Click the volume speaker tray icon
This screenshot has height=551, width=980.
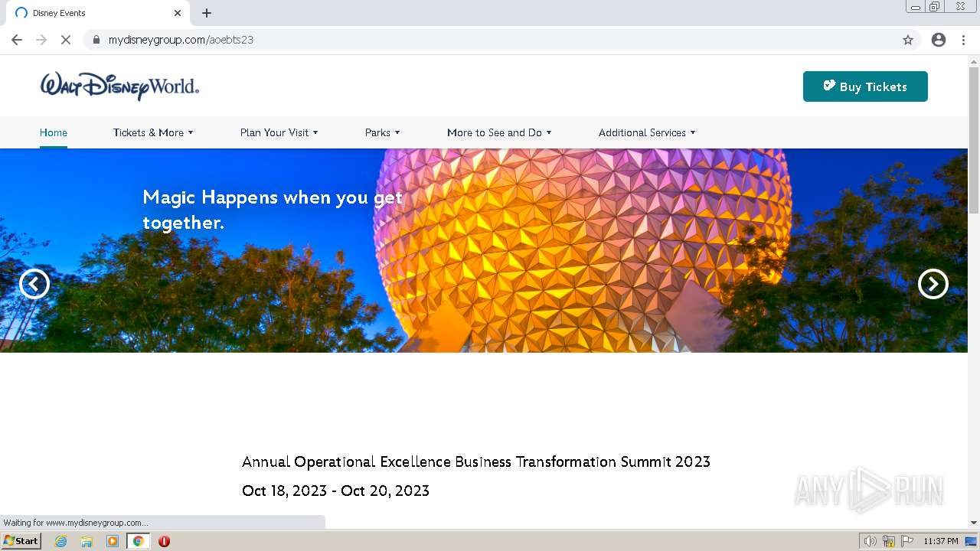click(871, 541)
